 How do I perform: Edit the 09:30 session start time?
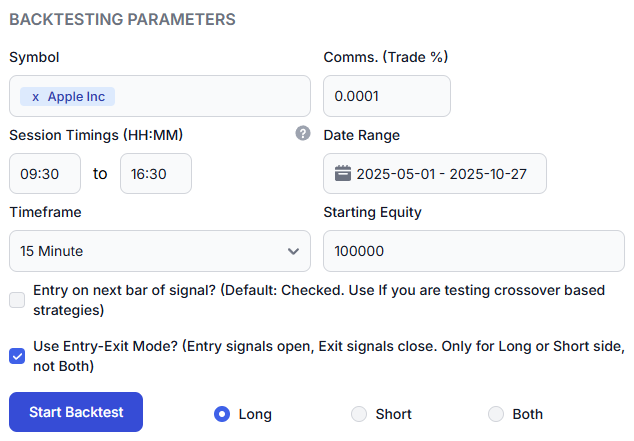[45, 174]
